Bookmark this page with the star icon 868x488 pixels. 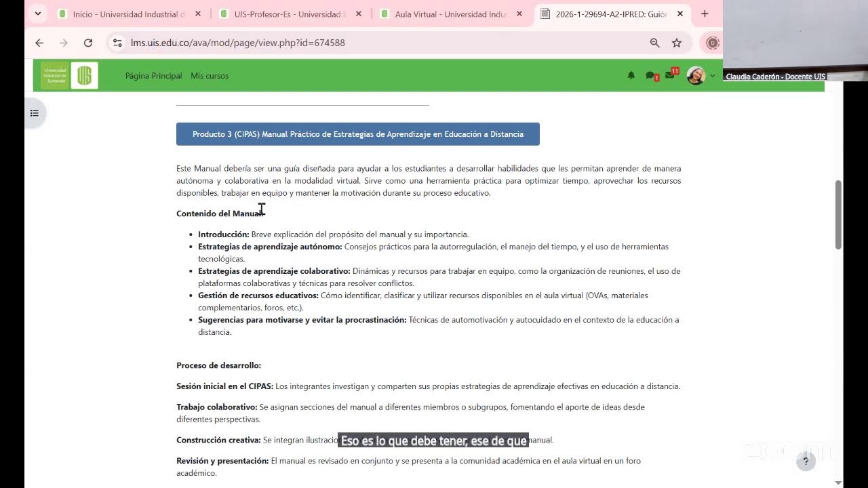pyautogui.click(x=677, y=43)
